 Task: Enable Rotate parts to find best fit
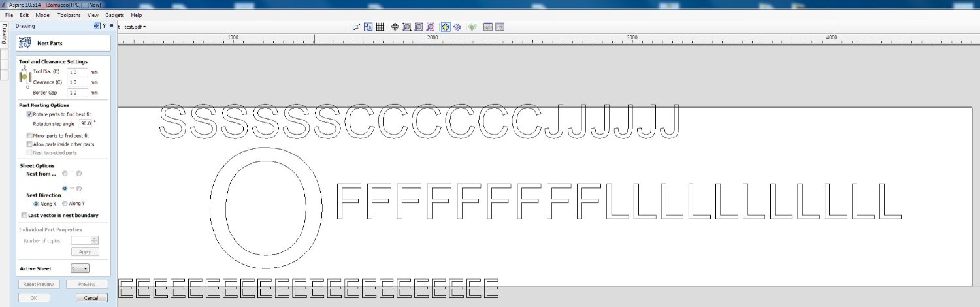tap(29, 114)
